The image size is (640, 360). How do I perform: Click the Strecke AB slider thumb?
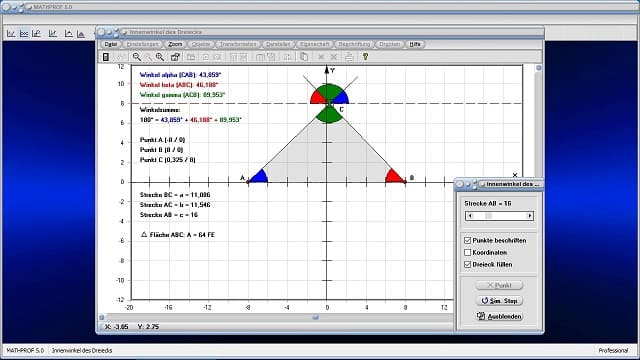[488, 216]
